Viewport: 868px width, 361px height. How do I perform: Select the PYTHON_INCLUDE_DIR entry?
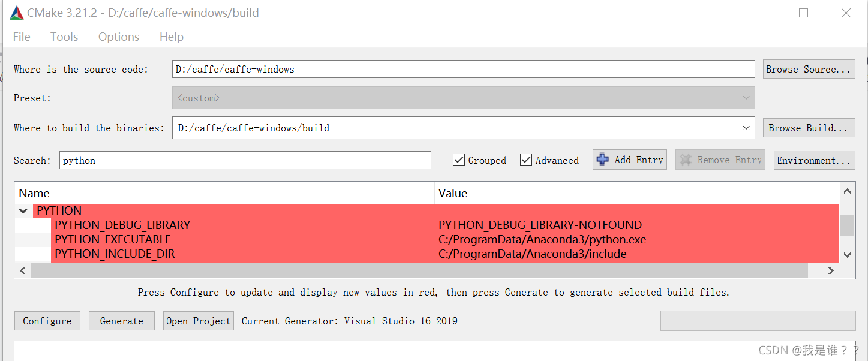[x=115, y=254]
